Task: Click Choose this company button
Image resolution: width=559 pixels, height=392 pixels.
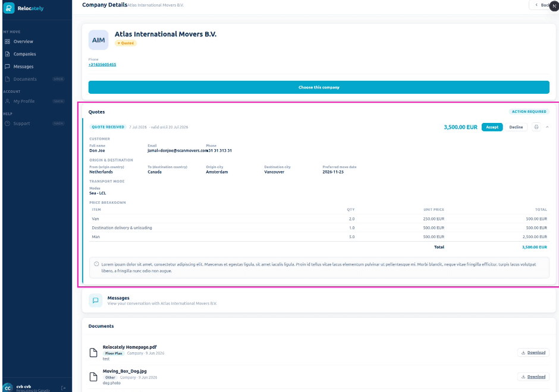Action: (x=319, y=87)
